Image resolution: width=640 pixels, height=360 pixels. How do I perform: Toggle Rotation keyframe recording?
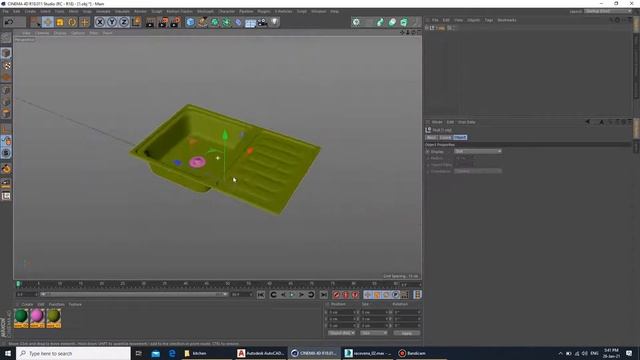point(386,295)
